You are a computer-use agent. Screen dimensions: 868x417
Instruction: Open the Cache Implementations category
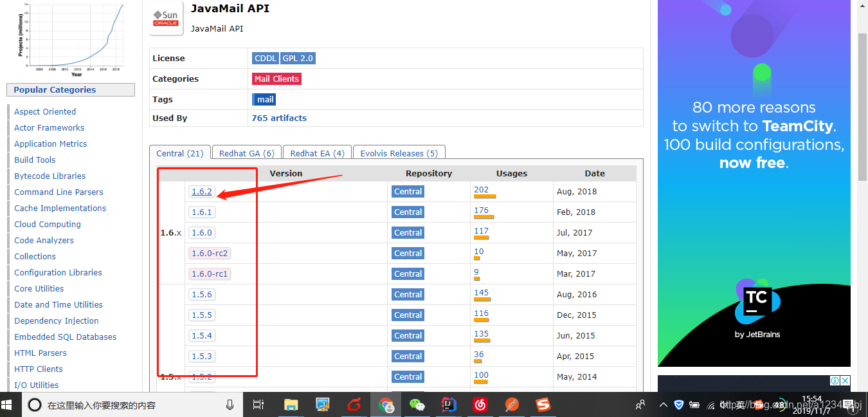point(60,208)
